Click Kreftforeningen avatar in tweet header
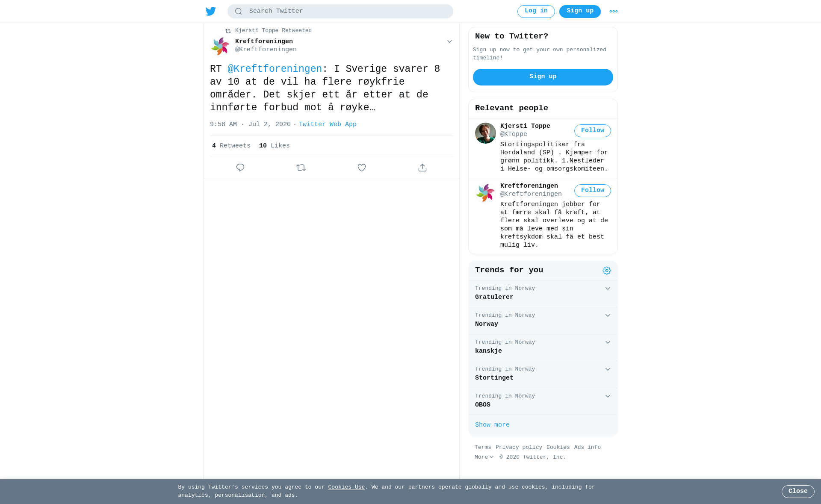This screenshot has width=821, height=504. (220, 46)
